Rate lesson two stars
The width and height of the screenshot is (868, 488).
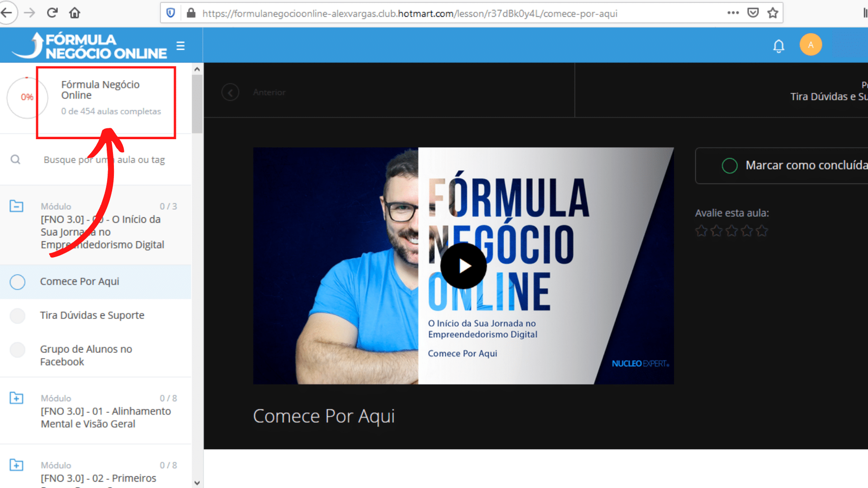click(717, 231)
